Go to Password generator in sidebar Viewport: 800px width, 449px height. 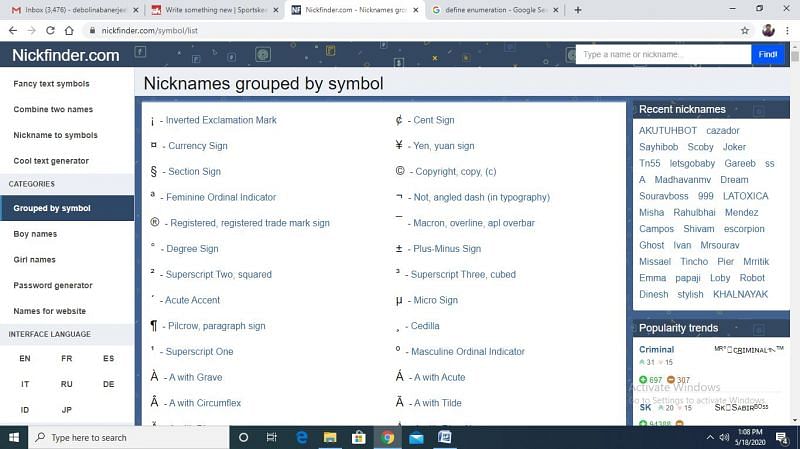click(53, 285)
